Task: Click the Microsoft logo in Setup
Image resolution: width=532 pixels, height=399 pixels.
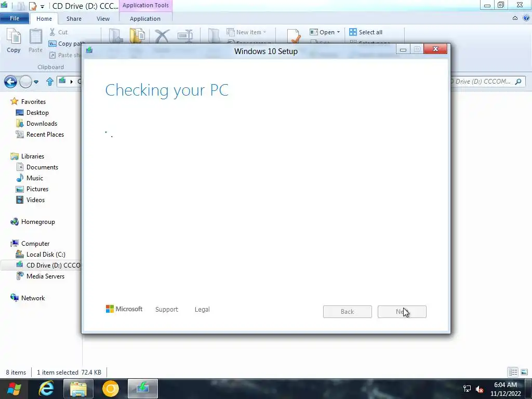Action: coord(124,309)
